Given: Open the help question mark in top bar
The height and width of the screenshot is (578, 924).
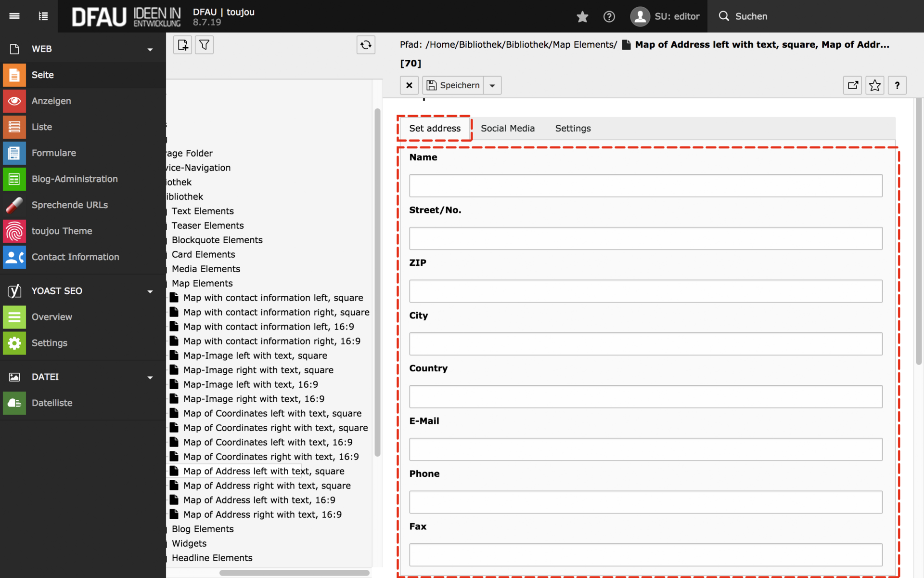Looking at the screenshot, I should coord(609,16).
